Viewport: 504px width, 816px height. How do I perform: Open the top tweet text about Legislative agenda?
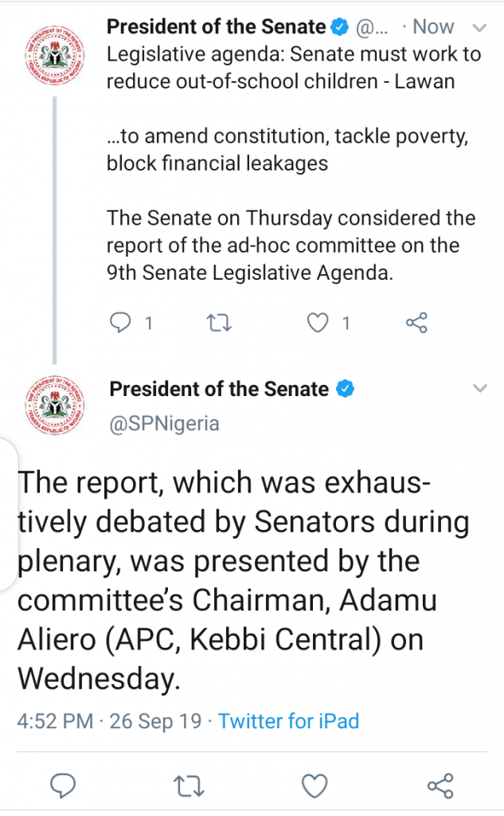coord(293,65)
